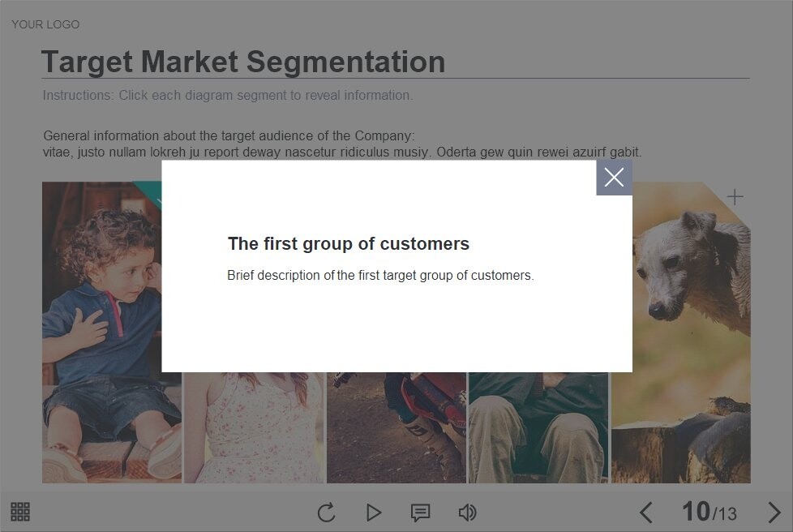The image size is (793, 532).
Task: Open the thumbnail overview from the grid button
Action: click(19, 512)
